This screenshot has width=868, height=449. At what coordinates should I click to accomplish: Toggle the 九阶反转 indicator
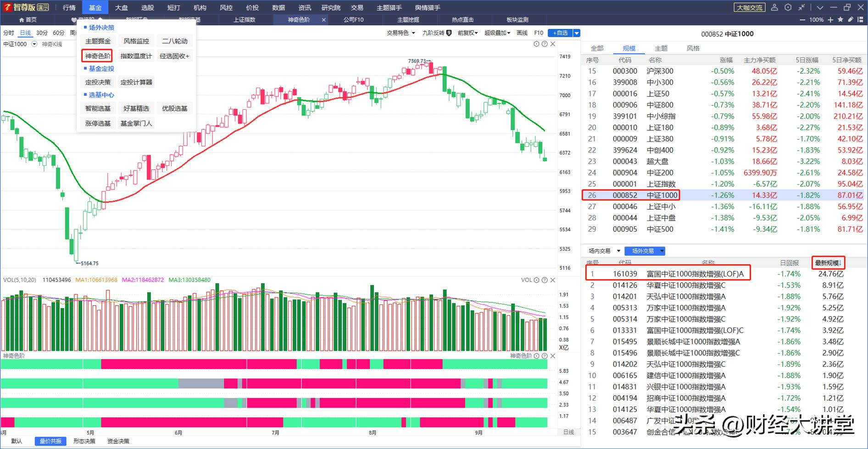tap(437, 33)
